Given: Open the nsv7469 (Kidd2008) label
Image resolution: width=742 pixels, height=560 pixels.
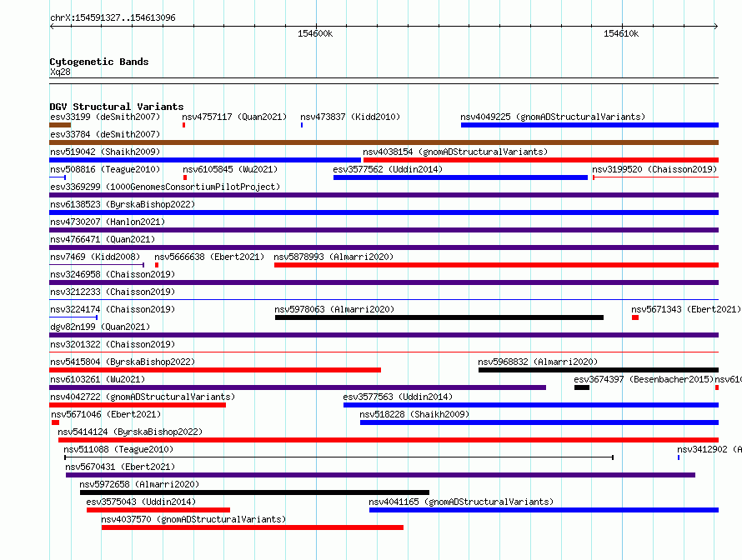Looking at the screenshot, I should [x=95, y=257].
